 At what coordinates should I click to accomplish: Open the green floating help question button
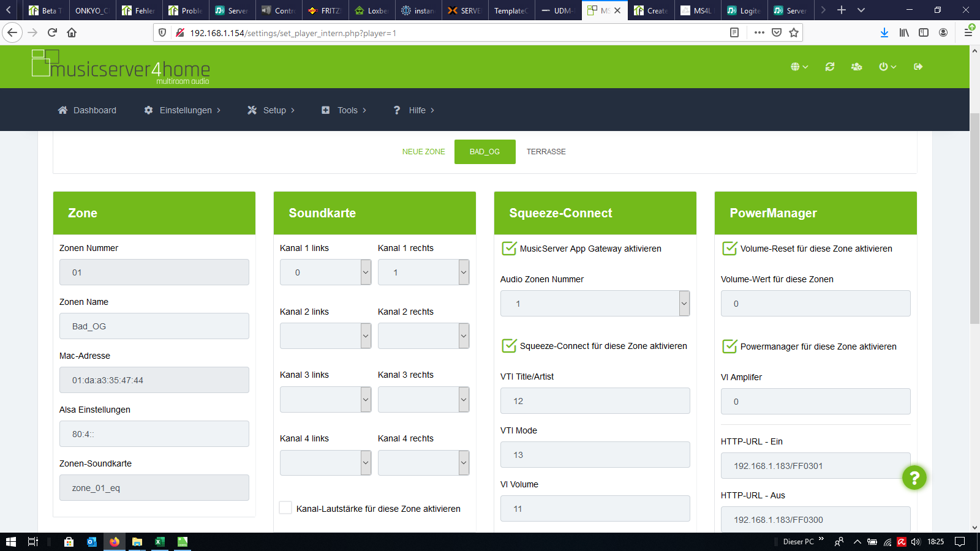(914, 478)
